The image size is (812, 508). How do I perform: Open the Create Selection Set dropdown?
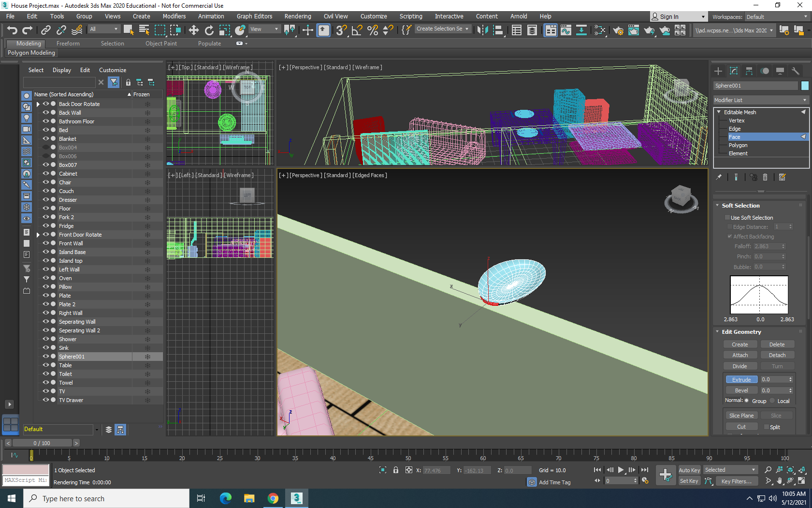click(x=442, y=29)
